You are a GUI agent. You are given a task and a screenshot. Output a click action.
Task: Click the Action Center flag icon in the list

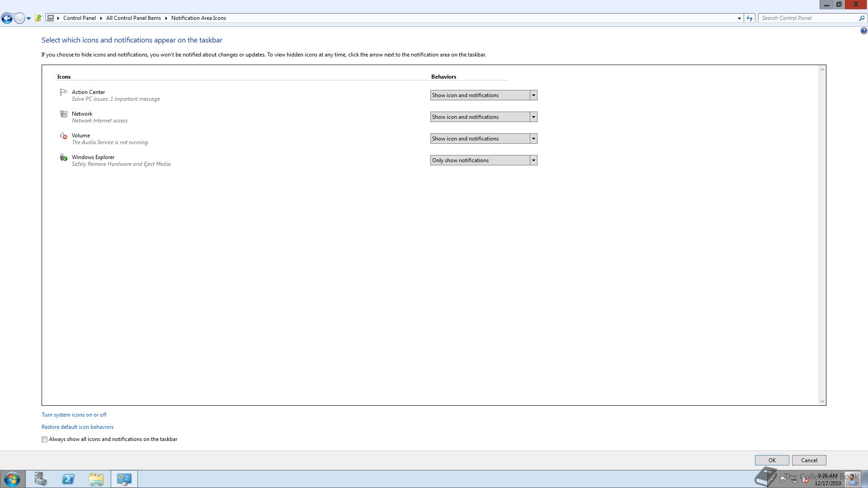63,92
